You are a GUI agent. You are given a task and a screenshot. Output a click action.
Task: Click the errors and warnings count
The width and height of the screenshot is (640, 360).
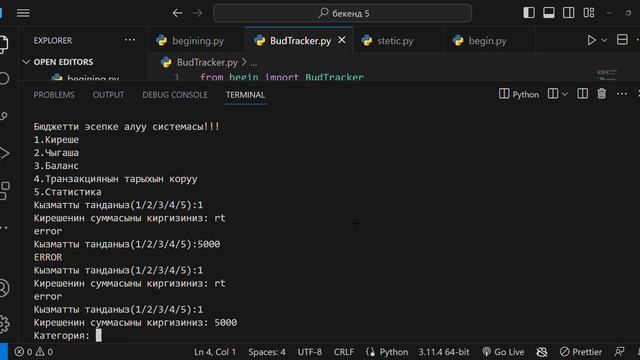click(x=33, y=352)
